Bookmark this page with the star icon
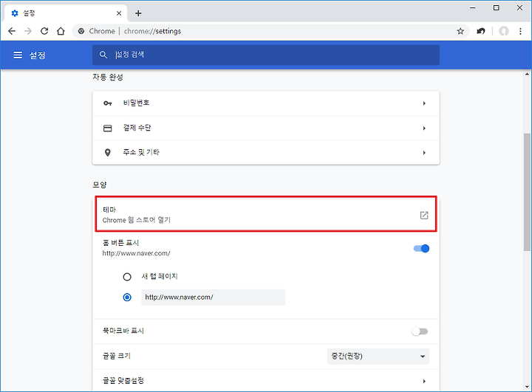Image resolution: width=532 pixels, height=392 pixels. coord(460,31)
